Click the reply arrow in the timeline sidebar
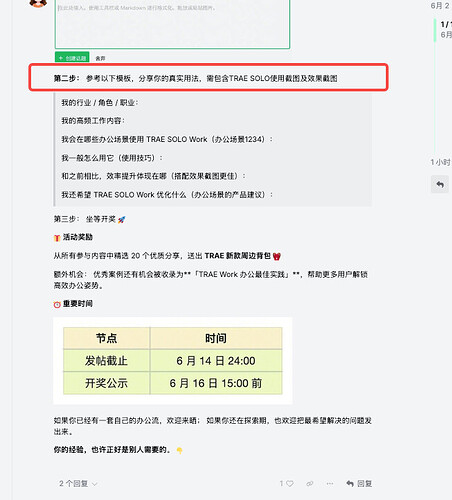Image resolution: width=452 pixels, height=500 pixels. pyautogui.click(x=440, y=184)
